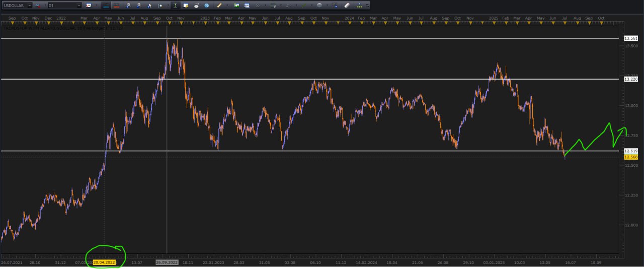644x269 pixels.
Task: Click the highlighted 20.04.2022 date label
Action: [x=104, y=262]
